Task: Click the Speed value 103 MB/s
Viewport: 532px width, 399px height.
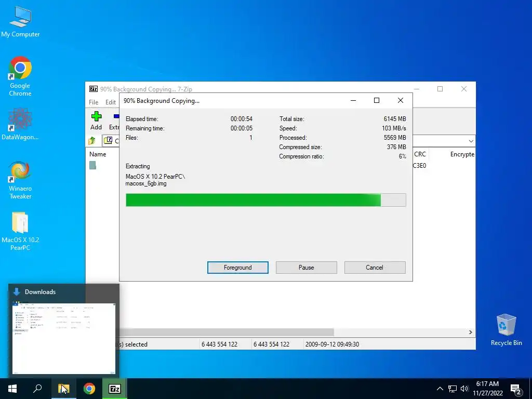Action: coord(394,128)
